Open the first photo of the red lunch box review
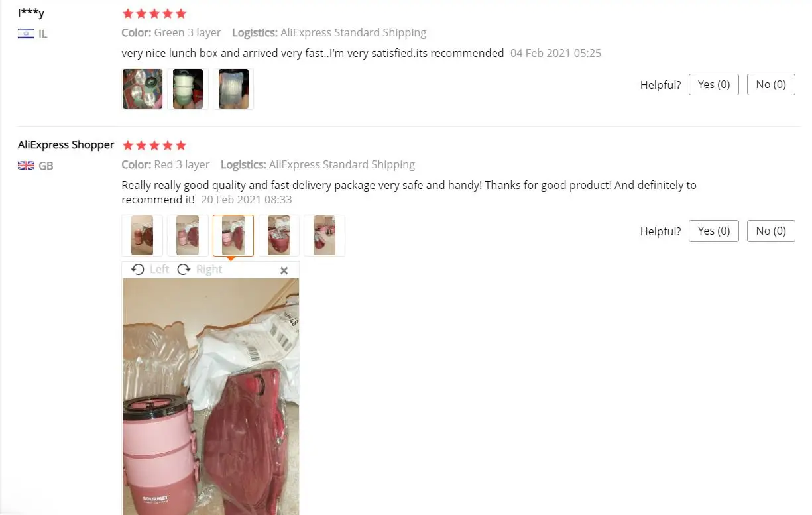Viewport: 812px width, 515px height. pyautogui.click(x=143, y=235)
